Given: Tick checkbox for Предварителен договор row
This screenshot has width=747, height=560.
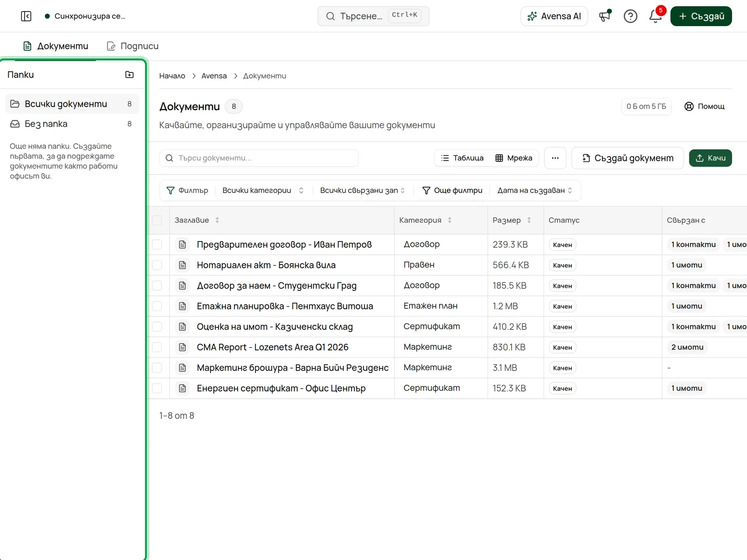Looking at the screenshot, I should 157,245.
